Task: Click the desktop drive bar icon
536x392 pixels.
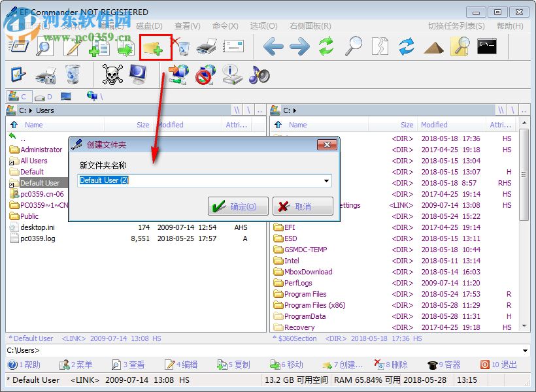Action: point(66,97)
